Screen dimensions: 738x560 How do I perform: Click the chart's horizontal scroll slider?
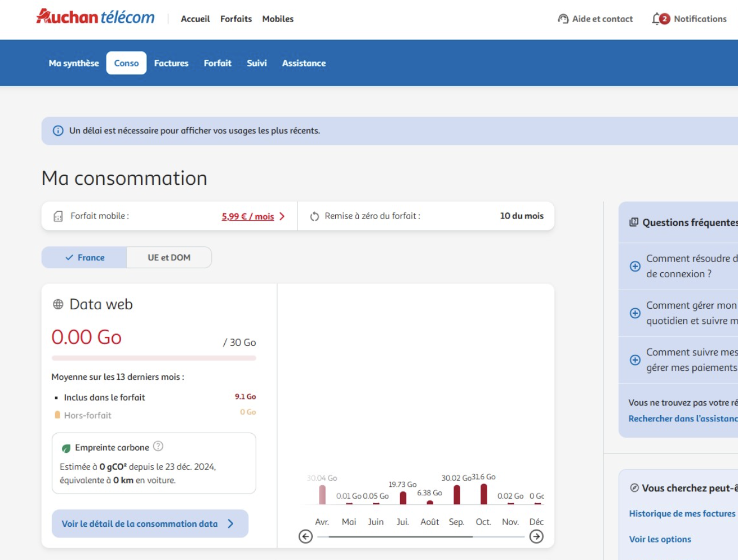(x=401, y=537)
